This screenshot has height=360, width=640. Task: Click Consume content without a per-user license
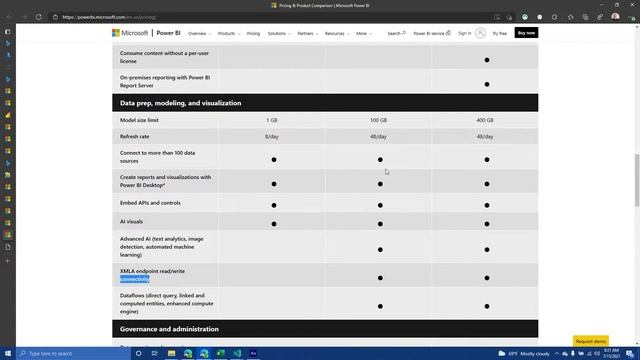pyautogui.click(x=164, y=57)
